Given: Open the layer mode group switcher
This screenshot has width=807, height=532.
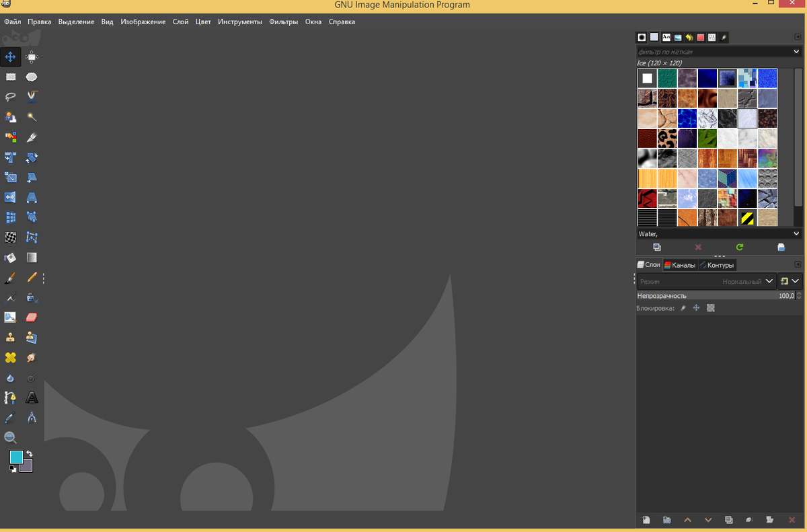Looking at the screenshot, I should pos(790,282).
